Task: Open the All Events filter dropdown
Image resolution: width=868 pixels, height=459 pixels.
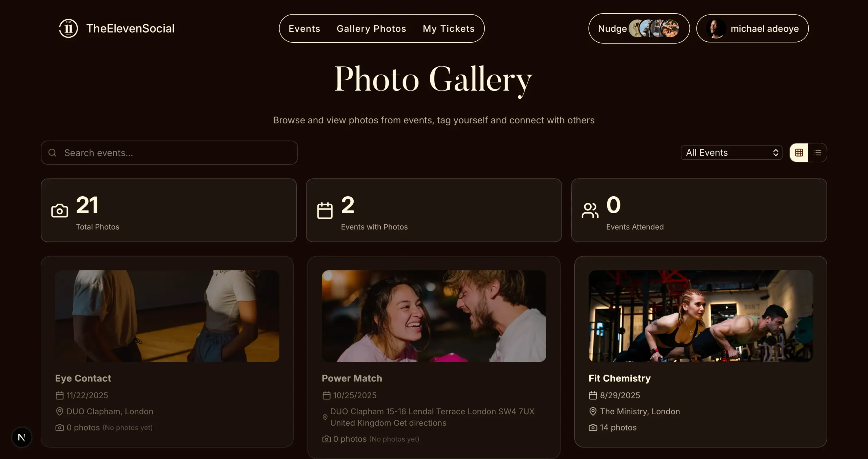Action: tap(731, 153)
